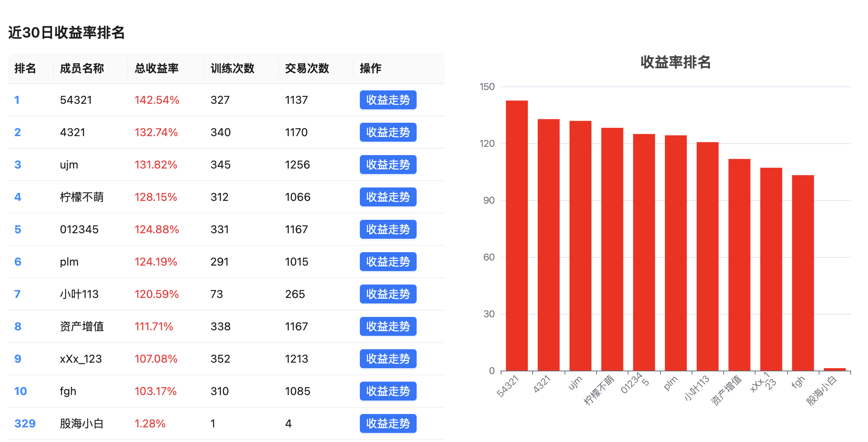
Task: Open 收益走势 for member 4321
Action: pos(388,132)
